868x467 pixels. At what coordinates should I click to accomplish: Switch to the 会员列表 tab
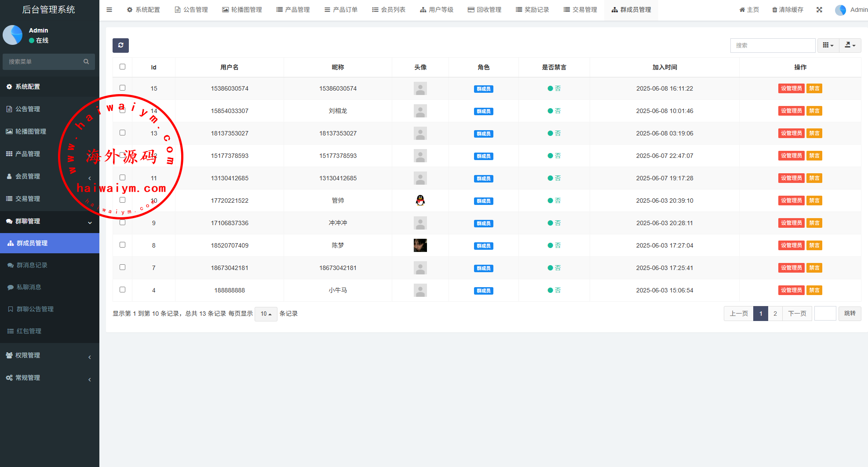click(389, 10)
